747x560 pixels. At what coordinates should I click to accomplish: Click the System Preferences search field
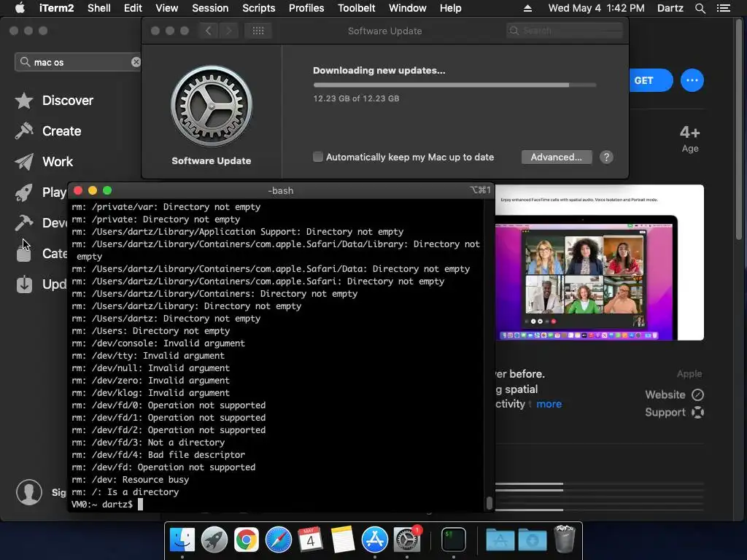tap(565, 31)
